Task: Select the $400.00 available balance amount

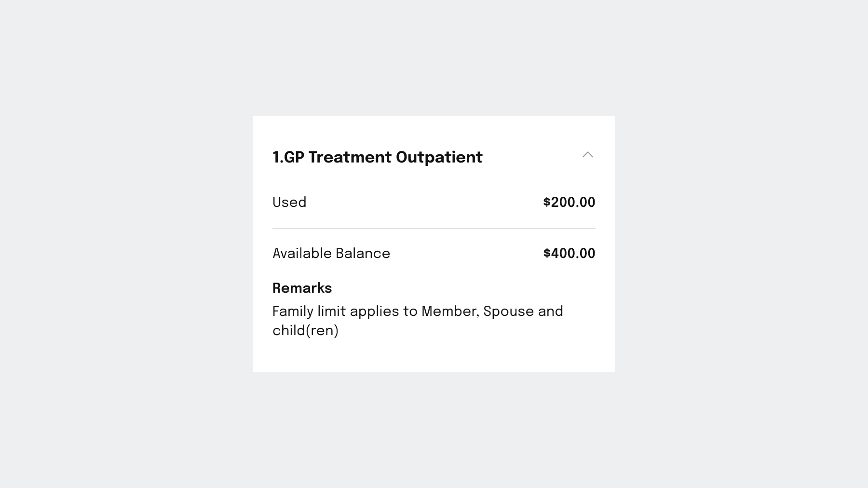Action: coord(569,254)
